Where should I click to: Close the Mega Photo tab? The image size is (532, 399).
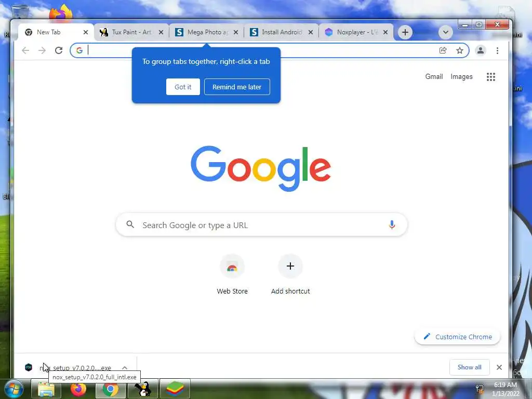(x=236, y=32)
